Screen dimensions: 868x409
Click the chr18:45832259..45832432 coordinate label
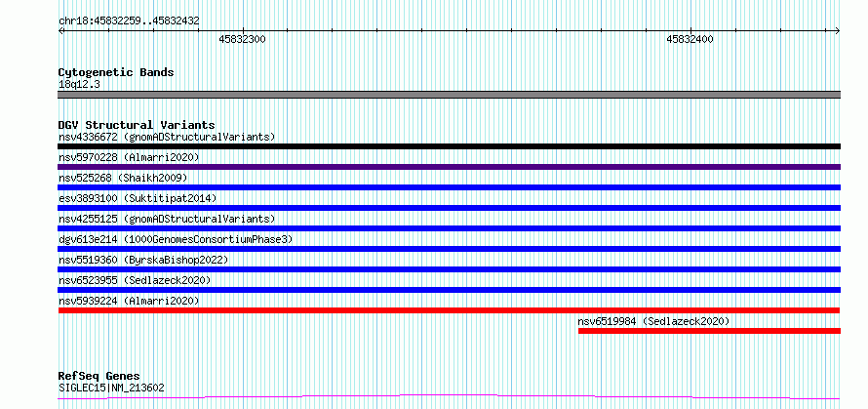129,21
